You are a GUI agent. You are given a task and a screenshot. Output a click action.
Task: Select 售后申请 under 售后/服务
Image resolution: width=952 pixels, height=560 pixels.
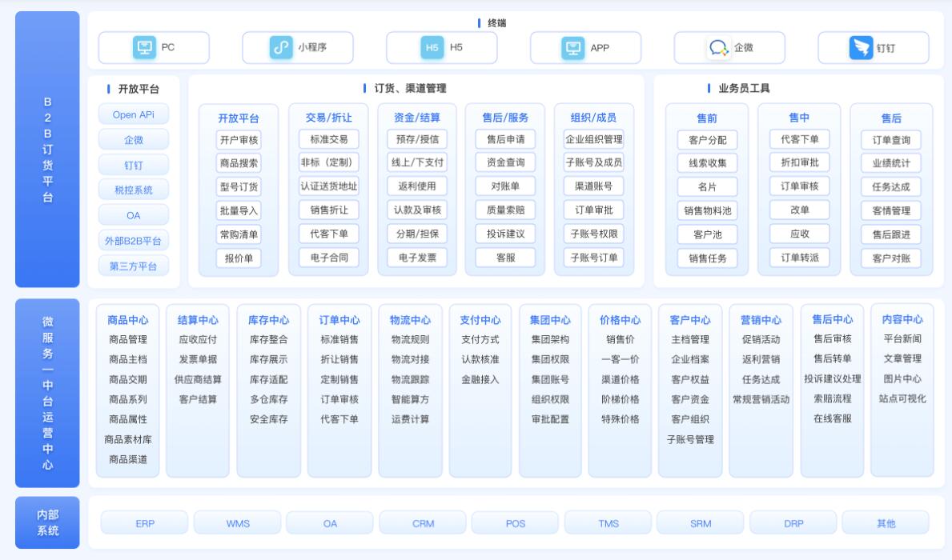tap(505, 139)
